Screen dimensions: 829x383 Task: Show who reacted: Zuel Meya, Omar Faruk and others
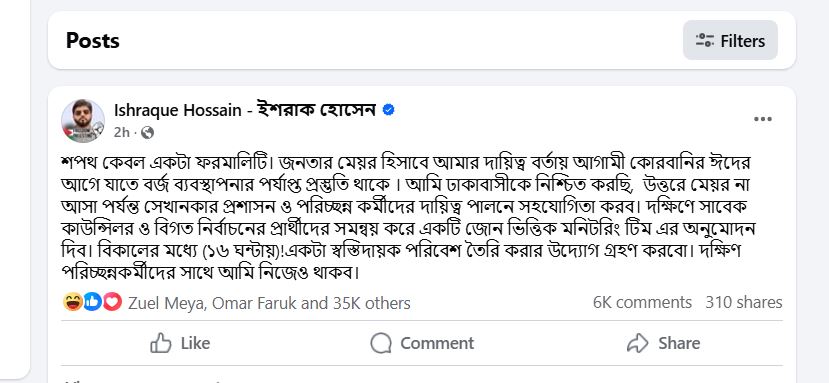(269, 303)
